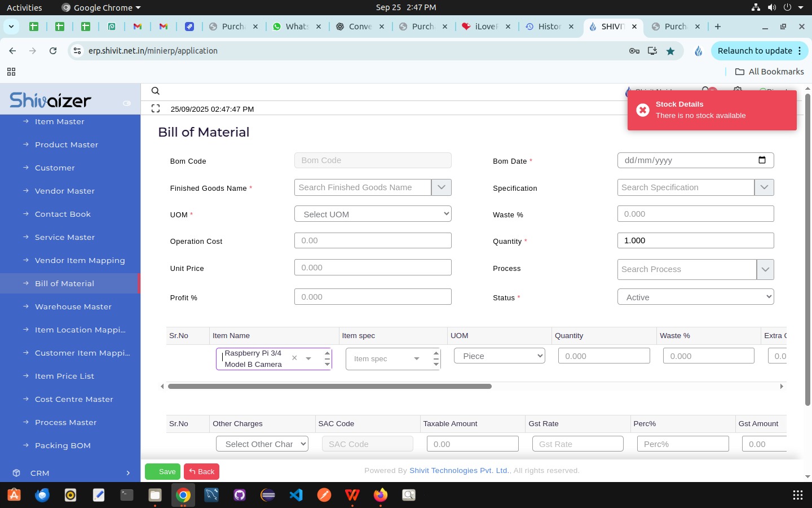
Task: Reload the page using refresh icon
Action: [x=53, y=51]
